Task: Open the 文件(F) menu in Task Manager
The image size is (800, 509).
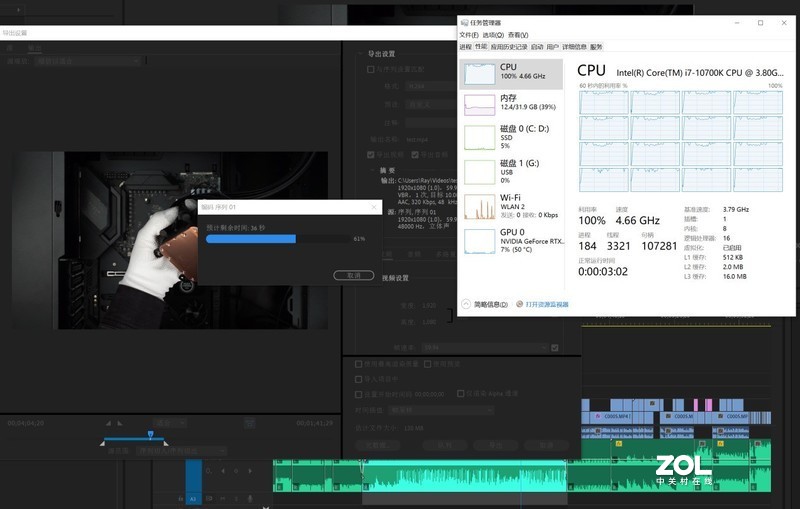Action: 469,35
